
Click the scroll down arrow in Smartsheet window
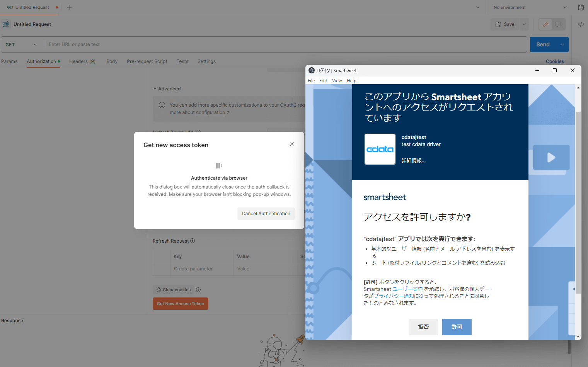pyautogui.click(x=578, y=336)
